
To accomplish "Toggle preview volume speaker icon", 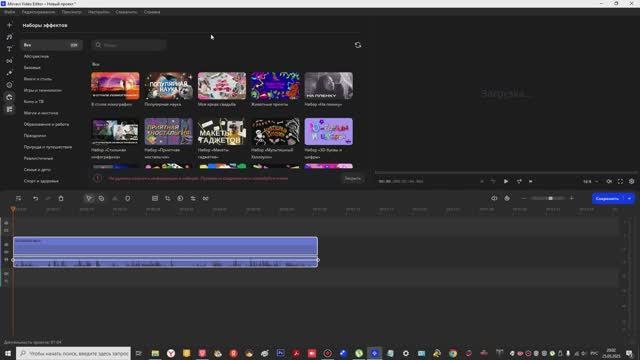I will [x=609, y=182].
